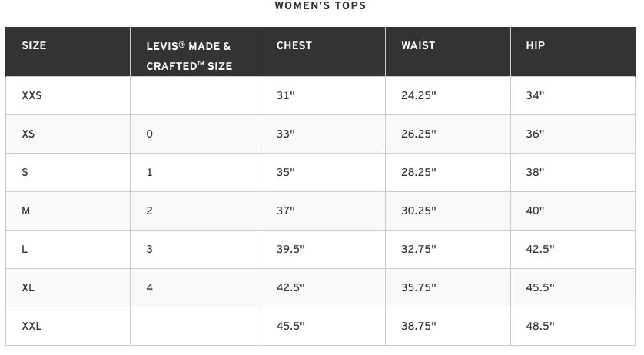Click the HIP column header
Image resolution: width=644 pixels, height=355 pixels.
(536, 46)
